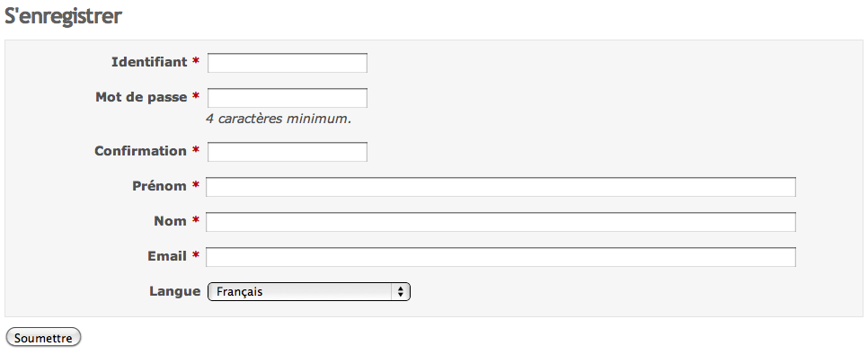Click the '4 caractères minimum' hint text
This screenshot has height=355, width=868.
tap(279, 119)
